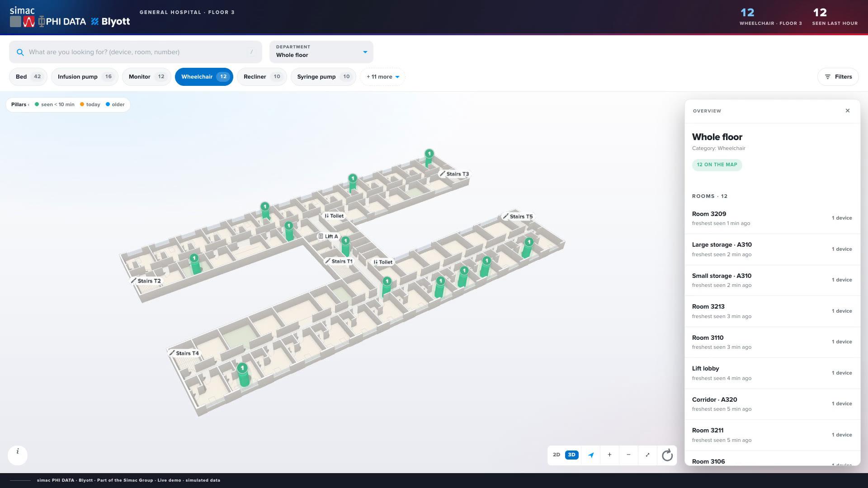Viewport: 868px width, 488px height.
Task: Switch map to 2D view
Action: 557,455
